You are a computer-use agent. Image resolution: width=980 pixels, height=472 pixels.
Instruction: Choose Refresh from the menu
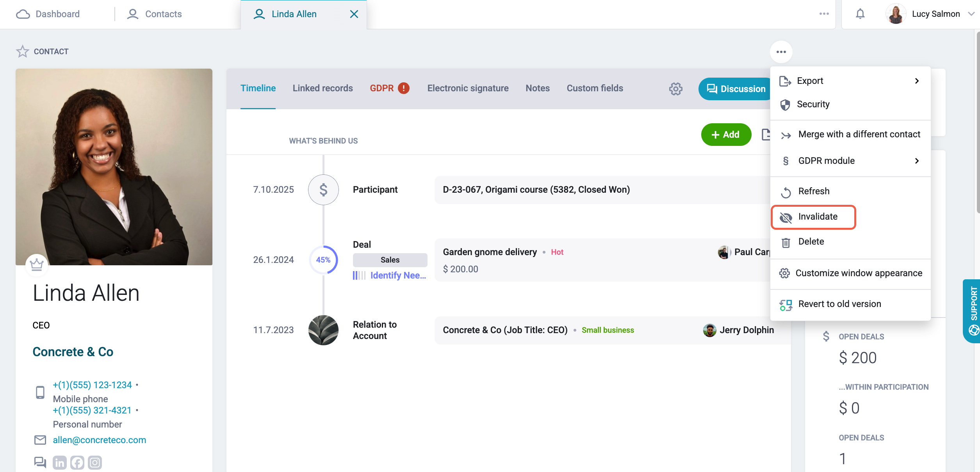tap(814, 191)
